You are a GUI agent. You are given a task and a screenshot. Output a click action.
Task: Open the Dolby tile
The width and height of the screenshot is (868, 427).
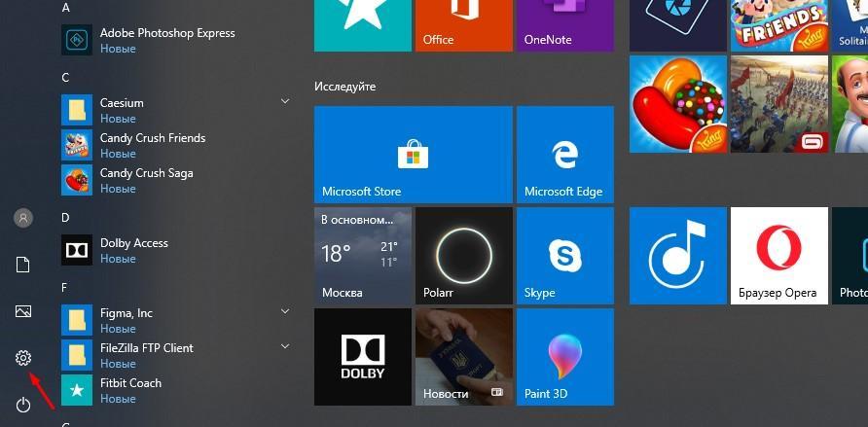[363, 357]
